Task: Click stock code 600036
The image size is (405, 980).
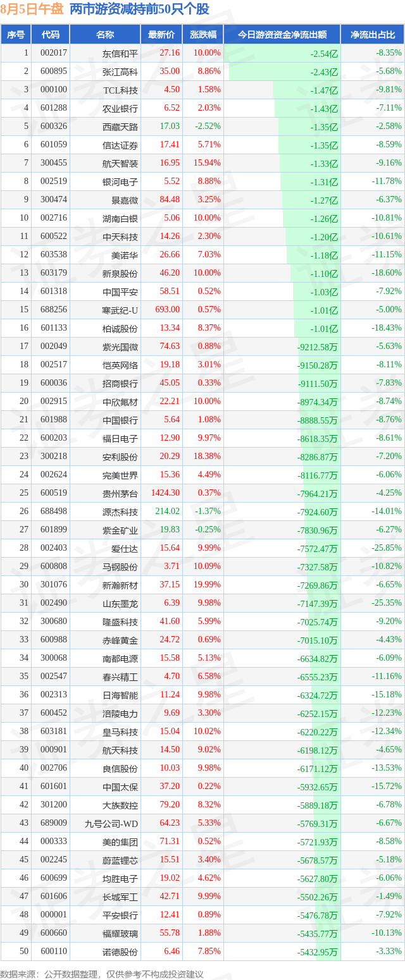Action: pyautogui.click(x=53, y=383)
